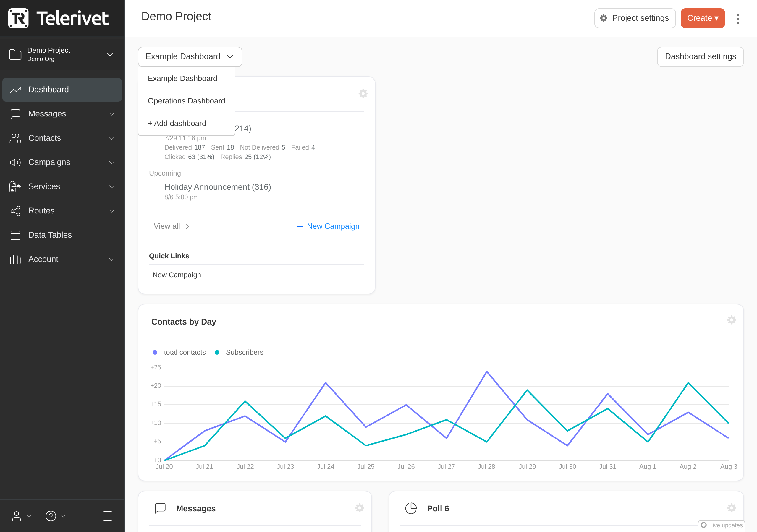The height and width of the screenshot is (532, 757).
Task: Open campaigns widget settings gear
Action: (x=363, y=93)
